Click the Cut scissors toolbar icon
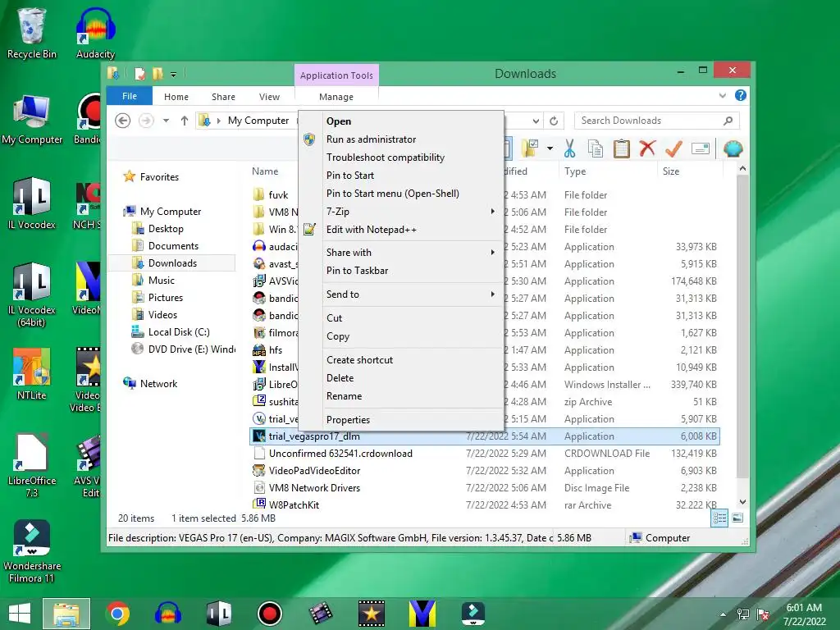The image size is (840, 630). 569,148
